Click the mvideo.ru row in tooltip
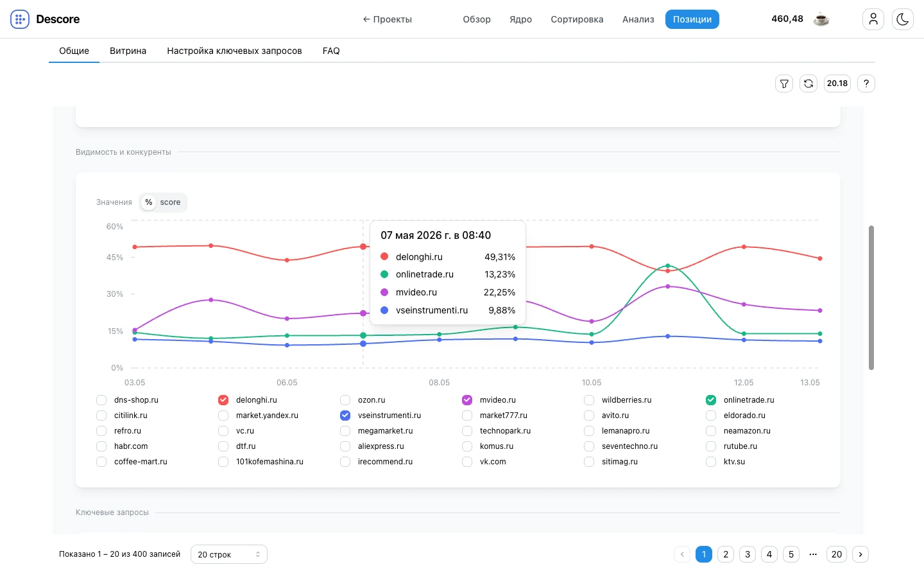 pyautogui.click(x=448, y=292)
